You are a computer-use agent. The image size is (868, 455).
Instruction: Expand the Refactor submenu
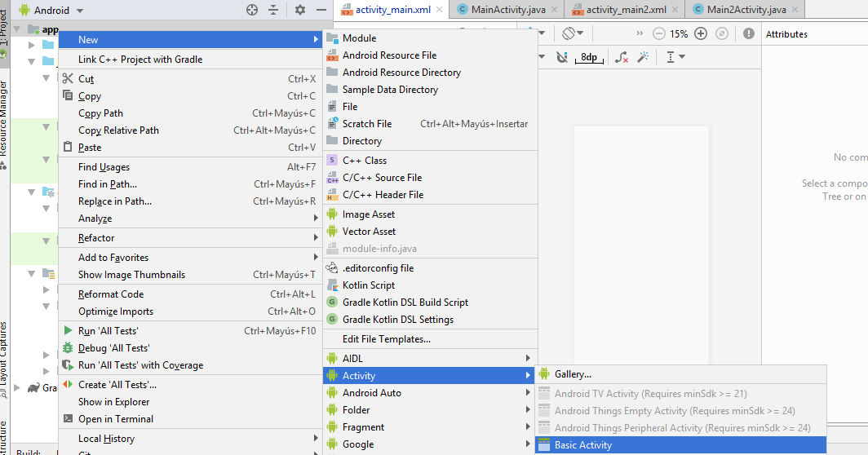190,238
